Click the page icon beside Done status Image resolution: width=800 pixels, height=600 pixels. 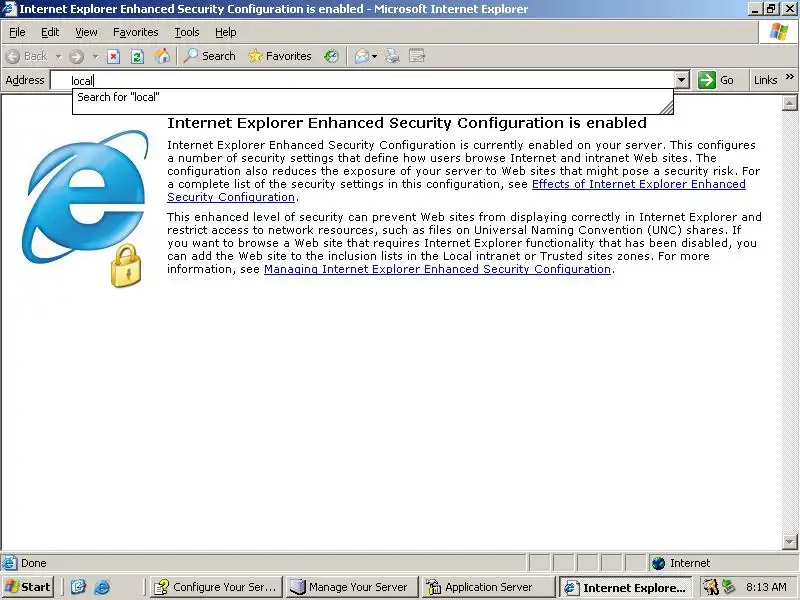tap(9, 563)
